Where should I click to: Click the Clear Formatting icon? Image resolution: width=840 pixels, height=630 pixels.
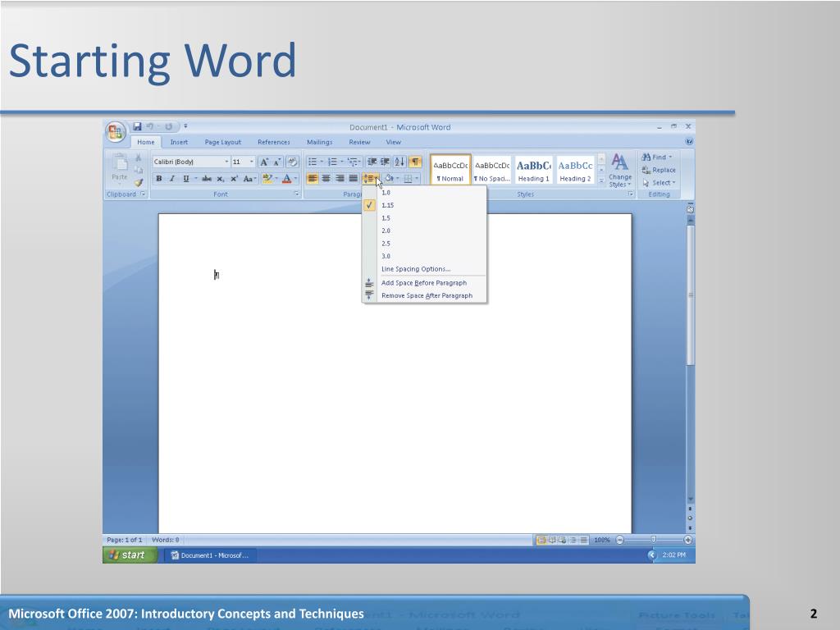coord(292,162)
